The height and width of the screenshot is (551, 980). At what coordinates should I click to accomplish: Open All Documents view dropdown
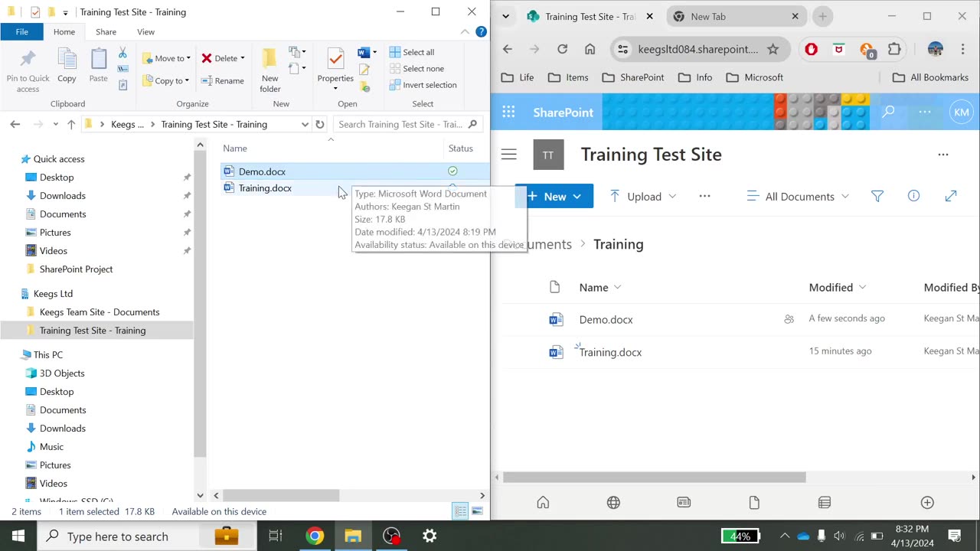[798, 197]
